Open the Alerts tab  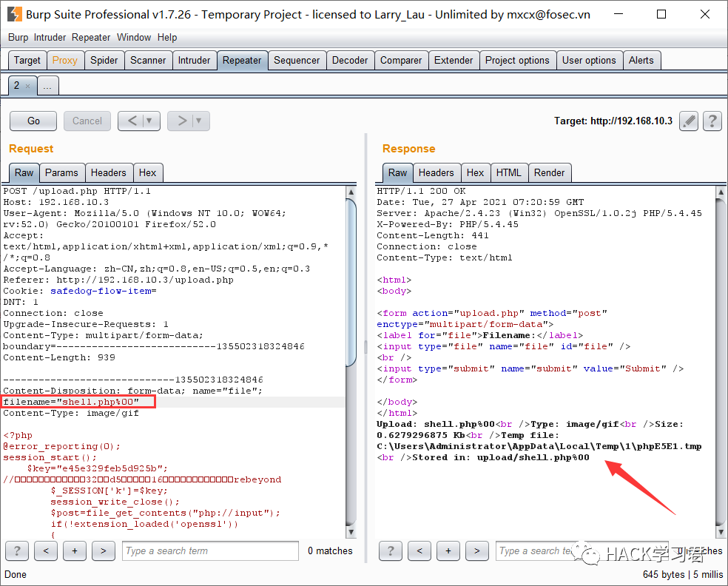[641, 61]
